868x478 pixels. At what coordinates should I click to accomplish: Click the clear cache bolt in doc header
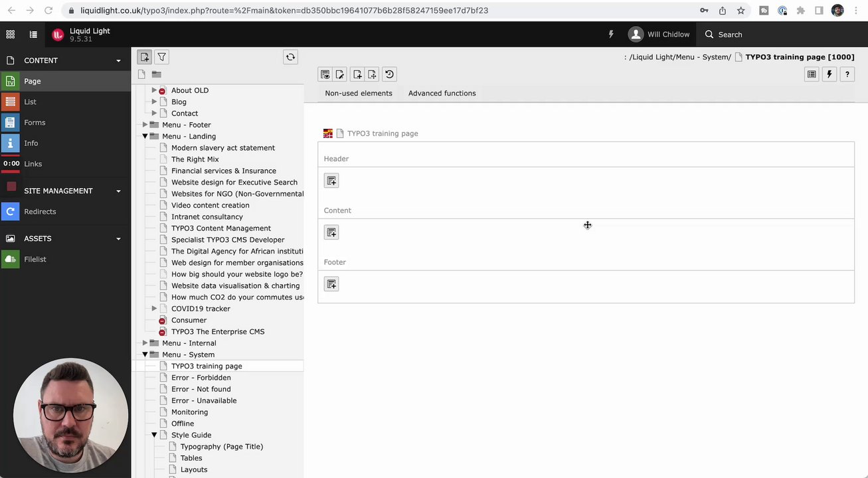click(x=829, y=74)
